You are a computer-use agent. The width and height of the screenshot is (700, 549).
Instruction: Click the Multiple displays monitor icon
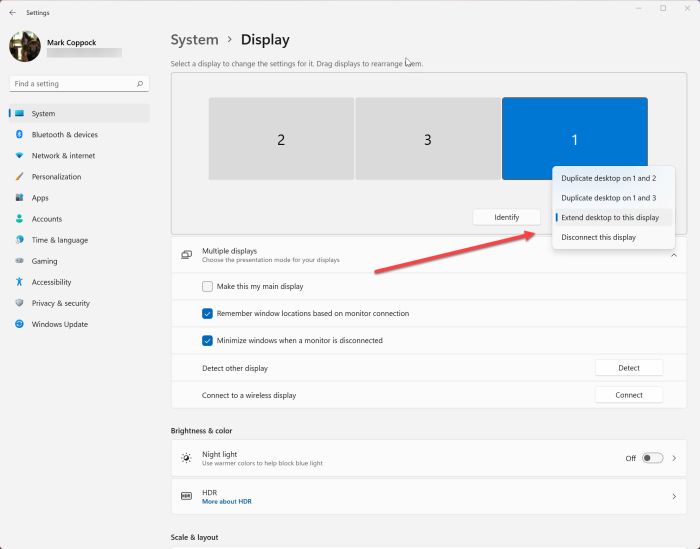[x=187, y=255]
